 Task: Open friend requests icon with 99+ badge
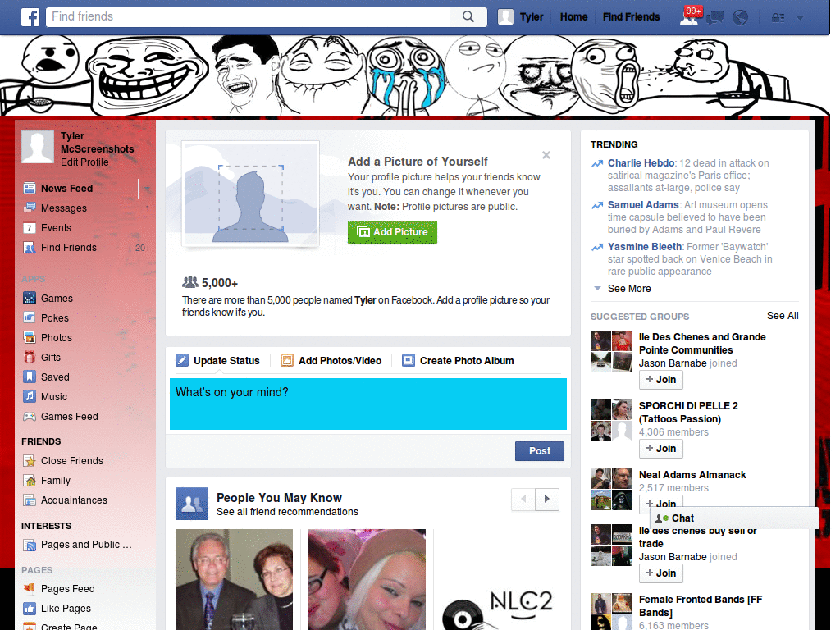690,17
